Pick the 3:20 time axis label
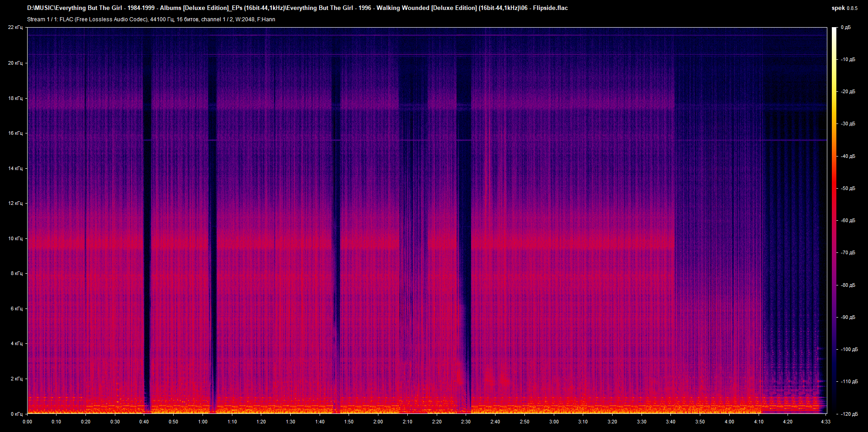 (612, 422)
